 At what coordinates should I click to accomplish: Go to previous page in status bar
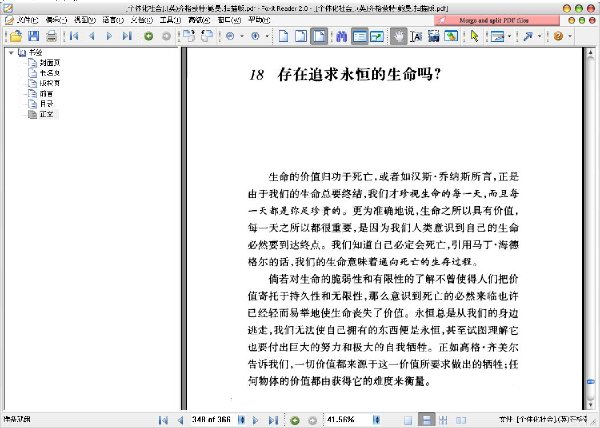[180, 420]
